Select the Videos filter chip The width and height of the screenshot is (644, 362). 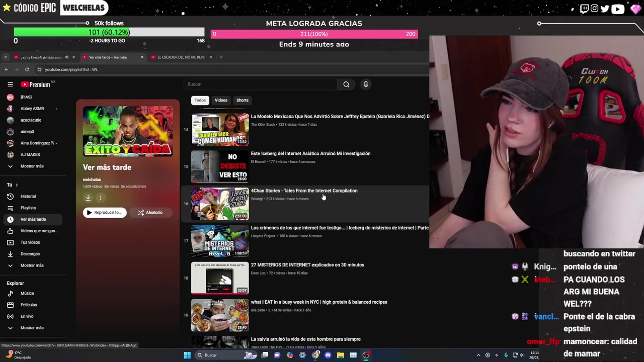pyautogui.click(x=221, y=100)
